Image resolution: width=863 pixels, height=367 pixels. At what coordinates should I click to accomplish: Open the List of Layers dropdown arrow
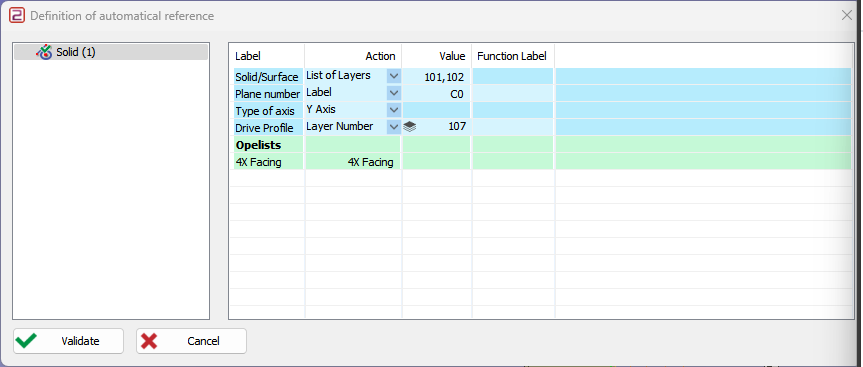coord(394,76)
